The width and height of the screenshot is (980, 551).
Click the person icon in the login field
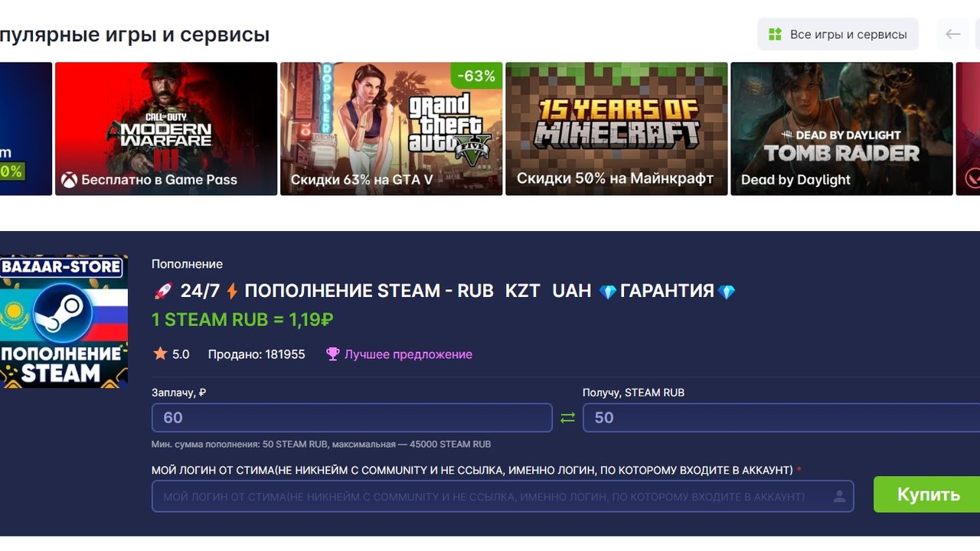tap(839, 497)
